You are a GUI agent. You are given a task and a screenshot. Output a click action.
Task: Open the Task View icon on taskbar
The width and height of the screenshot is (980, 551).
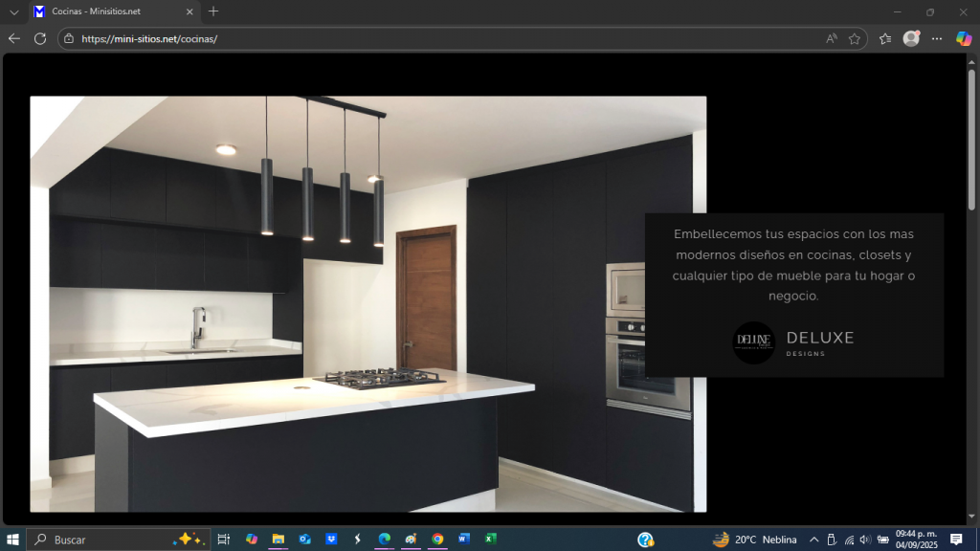pyautogui.click(x=223, y=540)
